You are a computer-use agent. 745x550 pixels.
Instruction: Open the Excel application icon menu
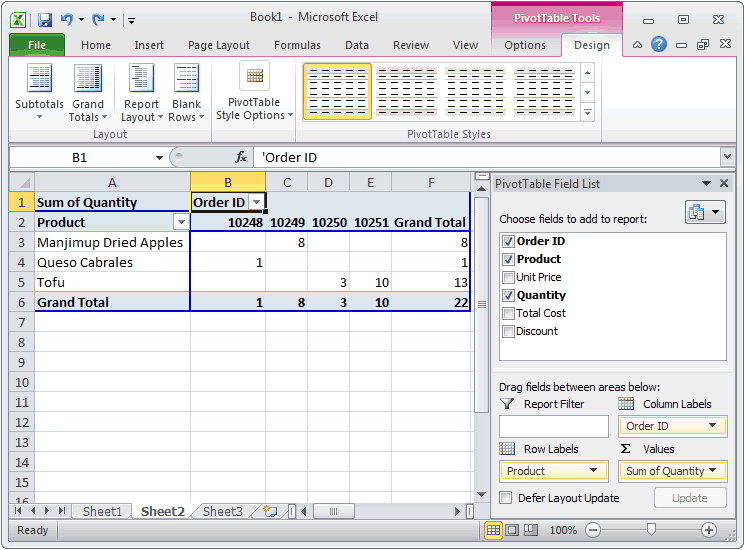(18, 20)
